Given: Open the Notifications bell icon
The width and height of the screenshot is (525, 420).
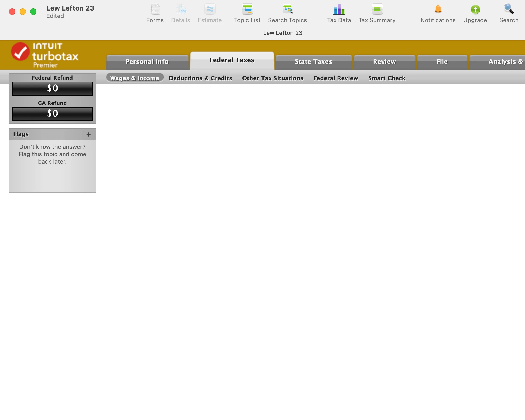Looking at the screenshot, I should pyautogui.click(x=438, y=9).
